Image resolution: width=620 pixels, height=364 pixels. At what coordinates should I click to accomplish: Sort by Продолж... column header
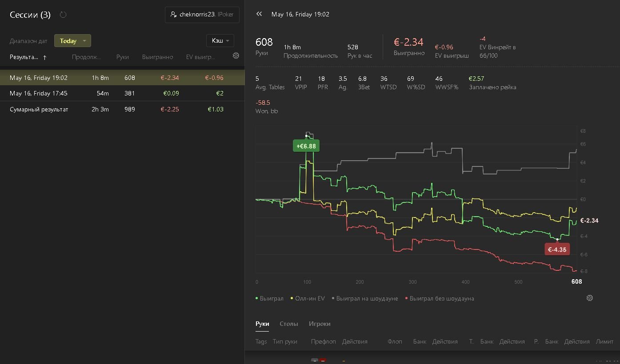(86, 57)
